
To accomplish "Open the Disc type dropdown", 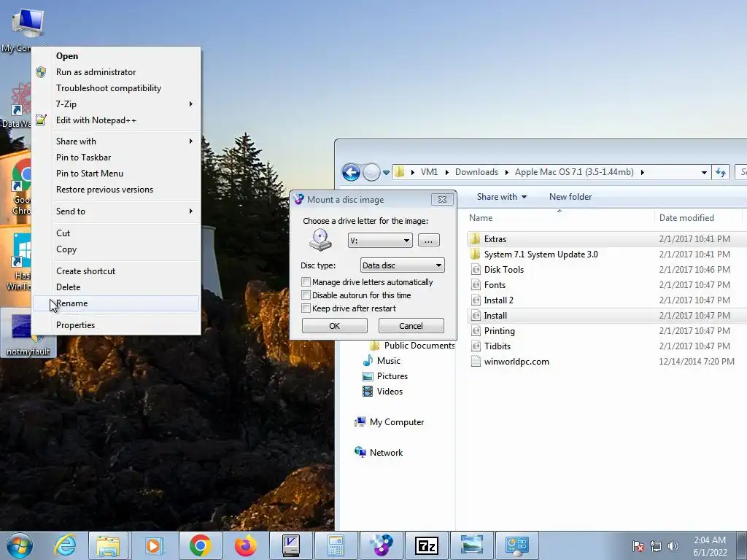I will [402, 265].
